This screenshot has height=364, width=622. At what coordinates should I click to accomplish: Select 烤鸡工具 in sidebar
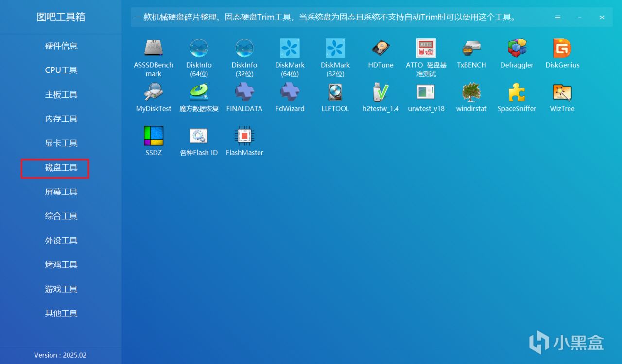click(x=61, y=265)
